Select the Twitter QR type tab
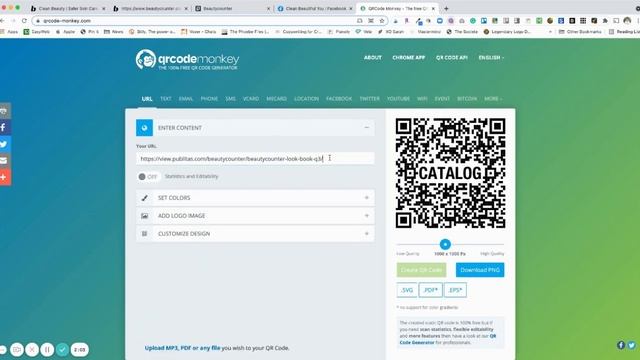This screenshot has width=640, height=360. tap(369, 99)
